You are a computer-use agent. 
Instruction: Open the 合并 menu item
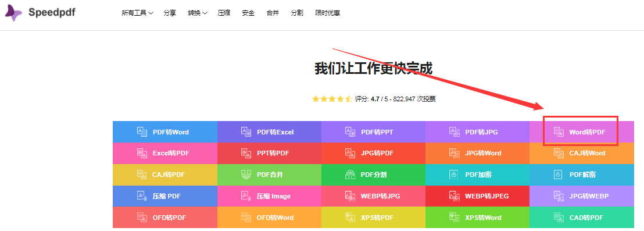point(273,13)
